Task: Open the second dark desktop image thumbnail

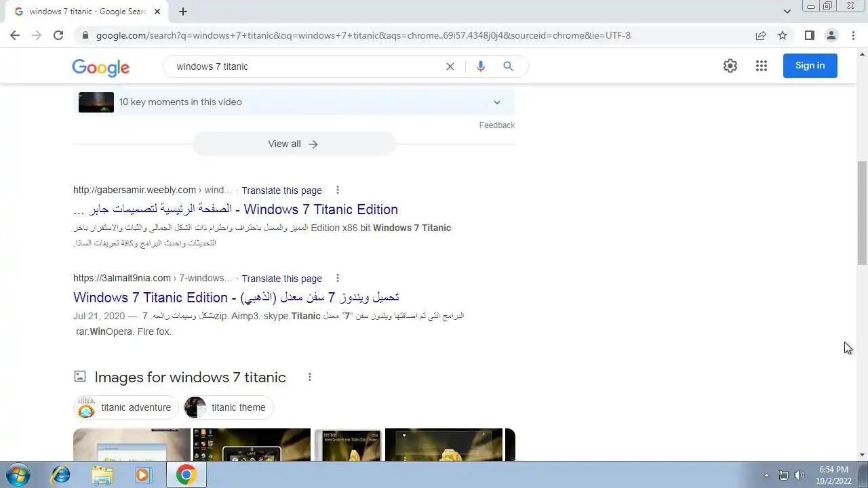Action: point(252,445)
